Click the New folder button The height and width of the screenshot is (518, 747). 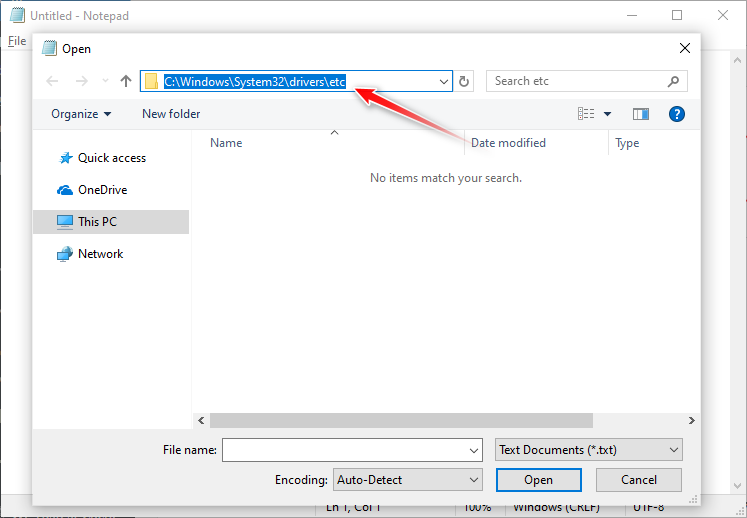(x=171, y=114)
